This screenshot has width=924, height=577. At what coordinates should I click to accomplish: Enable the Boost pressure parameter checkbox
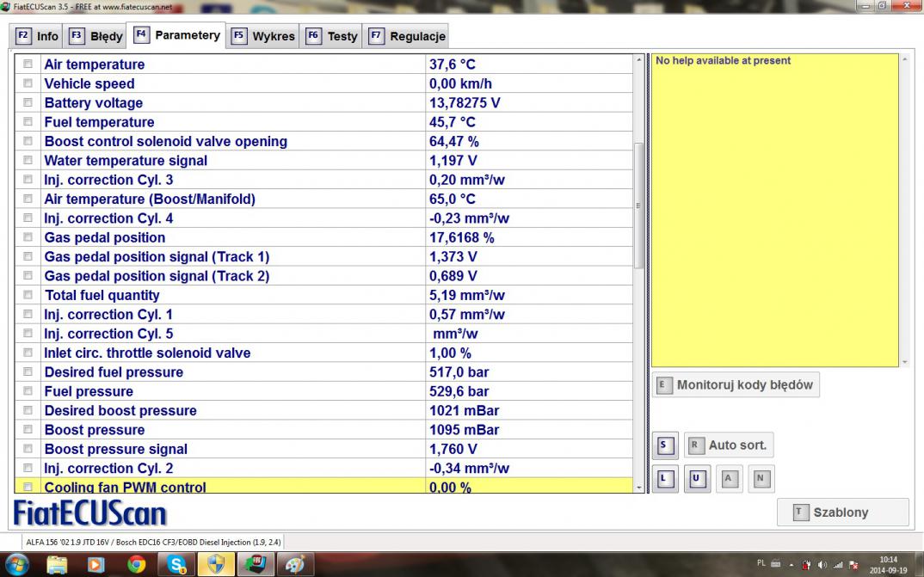point(28,430)
